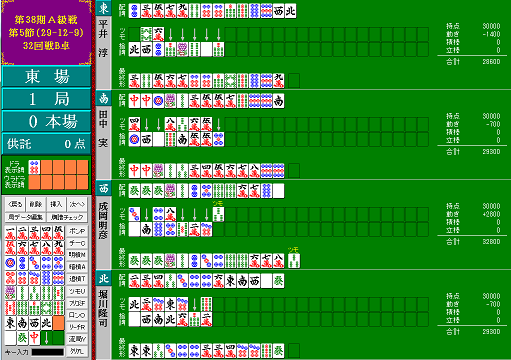The width and height of the screenshot is (511, 360).
Task: Select the one-circle tile in palette
Action: point(10,263)
